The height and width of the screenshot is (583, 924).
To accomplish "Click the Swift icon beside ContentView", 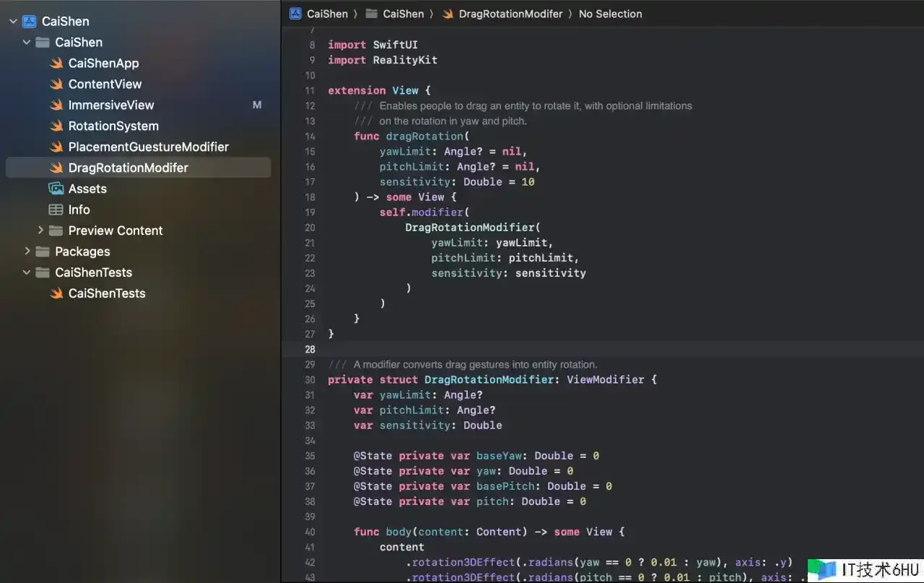I will [56, 85].
